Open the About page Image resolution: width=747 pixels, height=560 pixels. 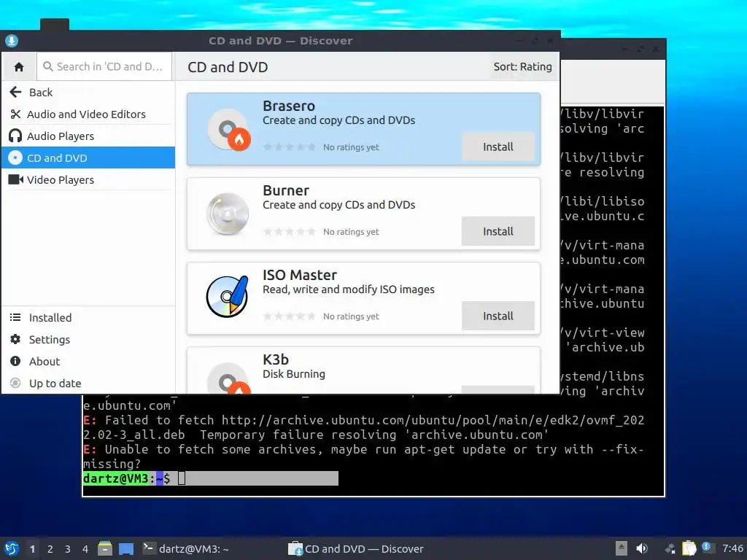click(x=88, y=362)
